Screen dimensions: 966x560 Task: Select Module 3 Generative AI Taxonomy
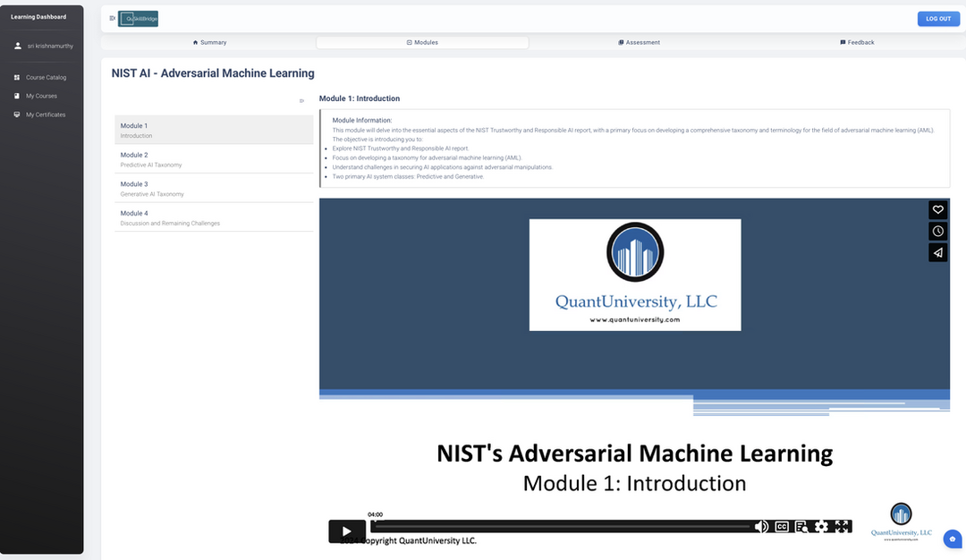[214, 189]
